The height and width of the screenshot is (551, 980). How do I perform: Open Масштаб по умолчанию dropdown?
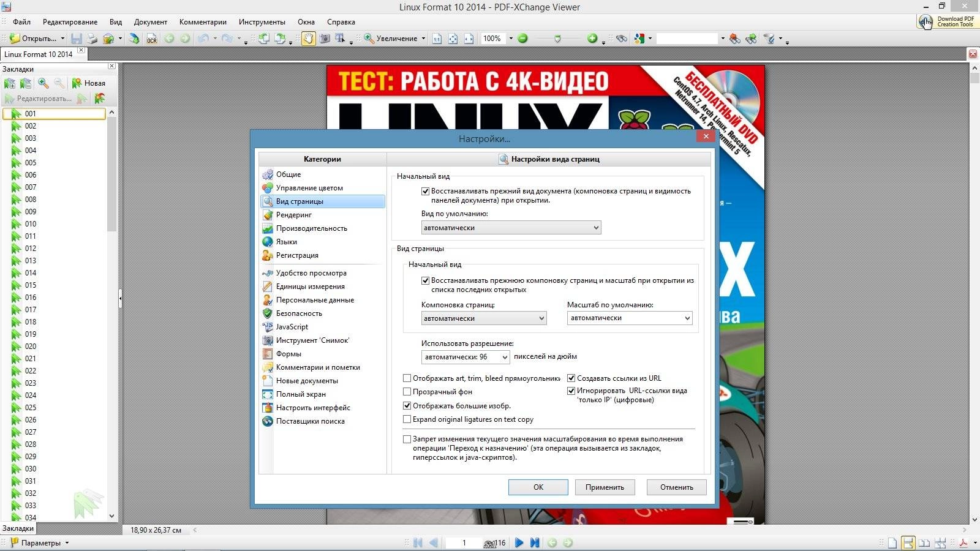(630, 318)
